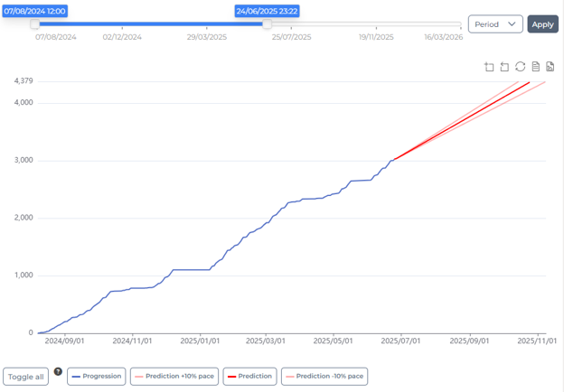This screenshot has width=564, height=392.
Task: Open the data view document icon
Action: coord(535,67)
